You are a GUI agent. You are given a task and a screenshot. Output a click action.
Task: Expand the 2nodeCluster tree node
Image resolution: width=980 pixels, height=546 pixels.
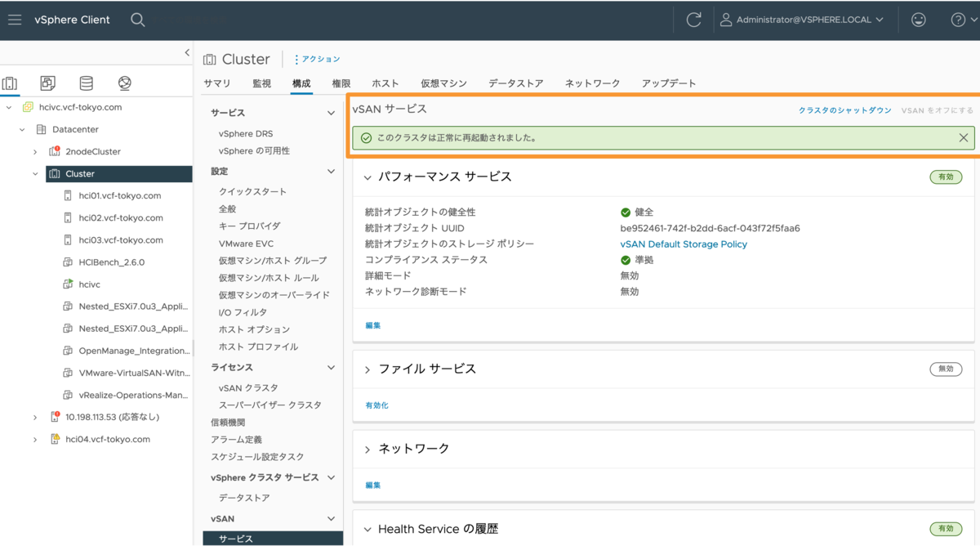(x=35, y=151)
